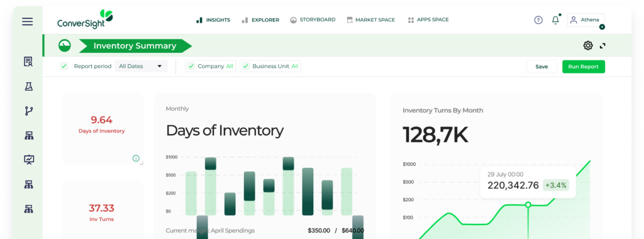The width and height of the screenshot is (644, 239).
Task: Open the Business Unit All filter value
Action: click(x=295, y=66)
